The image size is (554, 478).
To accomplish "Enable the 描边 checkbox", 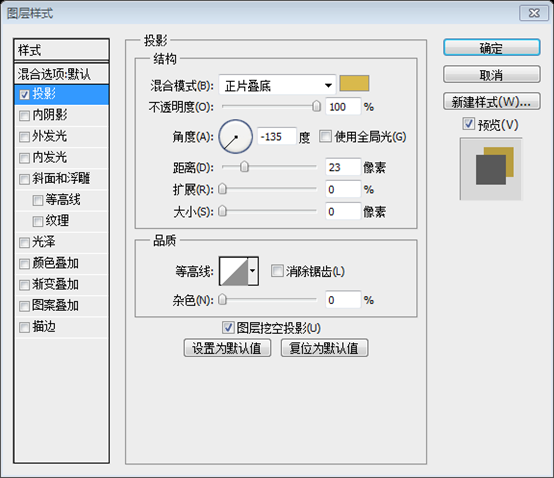I will 24,328.
